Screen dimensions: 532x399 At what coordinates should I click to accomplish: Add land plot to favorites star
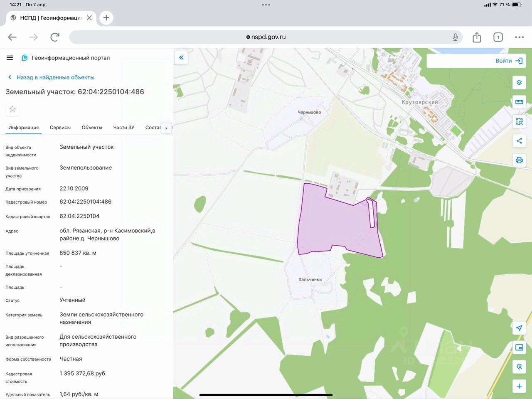[12, 109]
